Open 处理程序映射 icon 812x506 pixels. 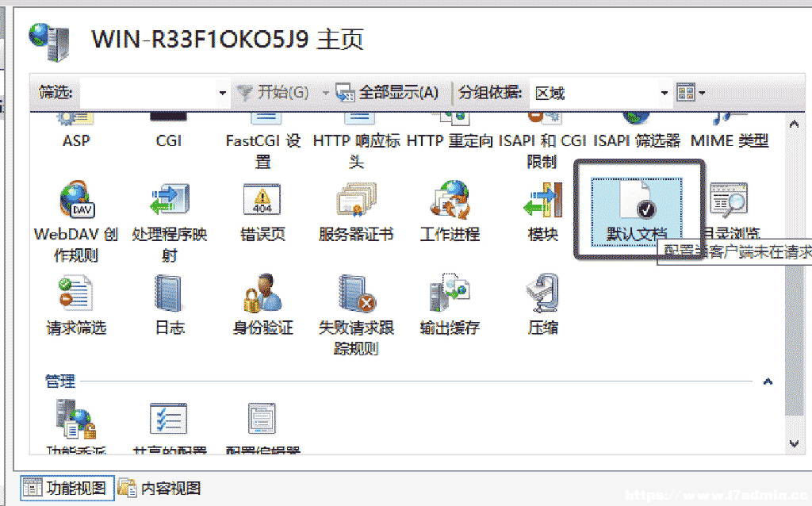coord(170,199)
